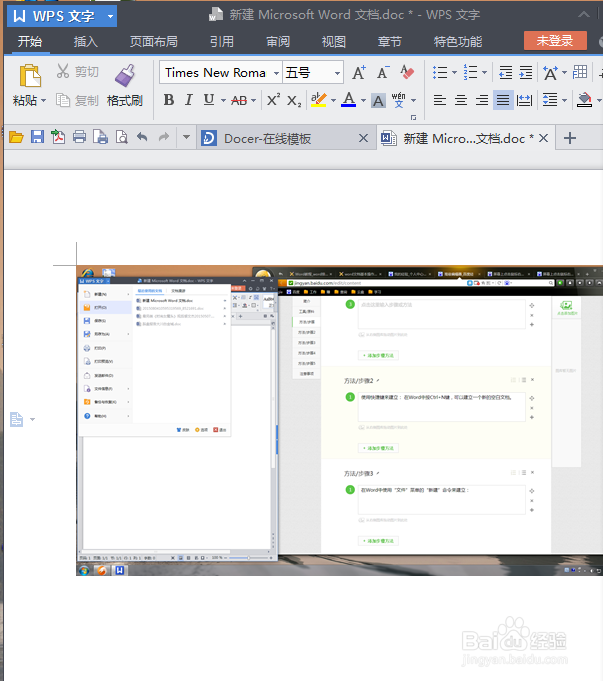Click the table/borders grid icon

pos(580,72)
